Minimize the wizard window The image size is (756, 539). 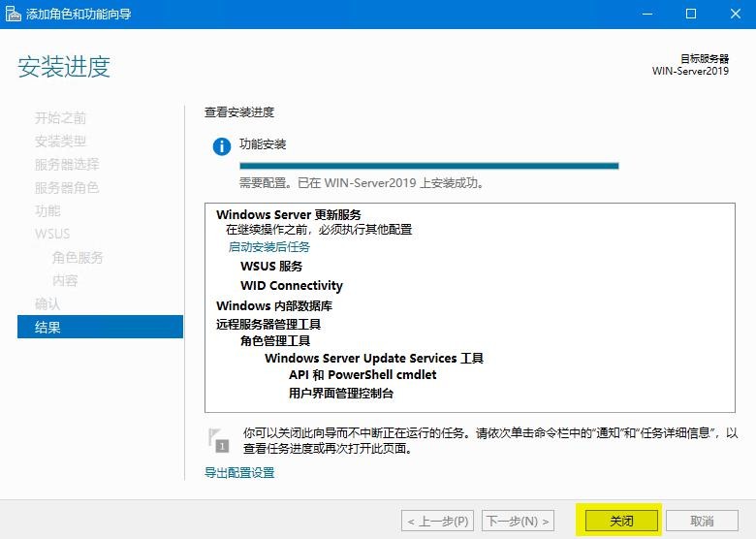point(646,14)
